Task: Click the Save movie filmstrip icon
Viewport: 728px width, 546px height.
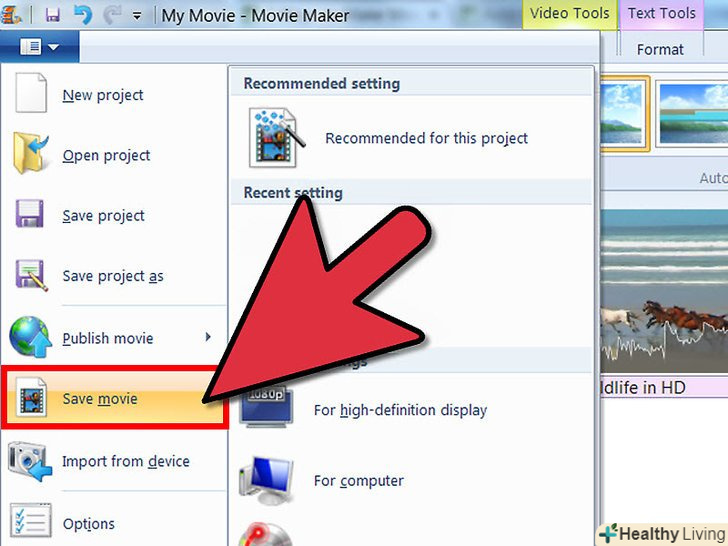Action: tap(31, 397)
